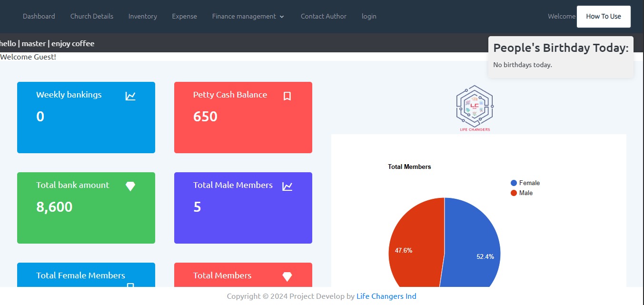Navigate to the Expense page
644x305 pixels.
tap(184, 16)
